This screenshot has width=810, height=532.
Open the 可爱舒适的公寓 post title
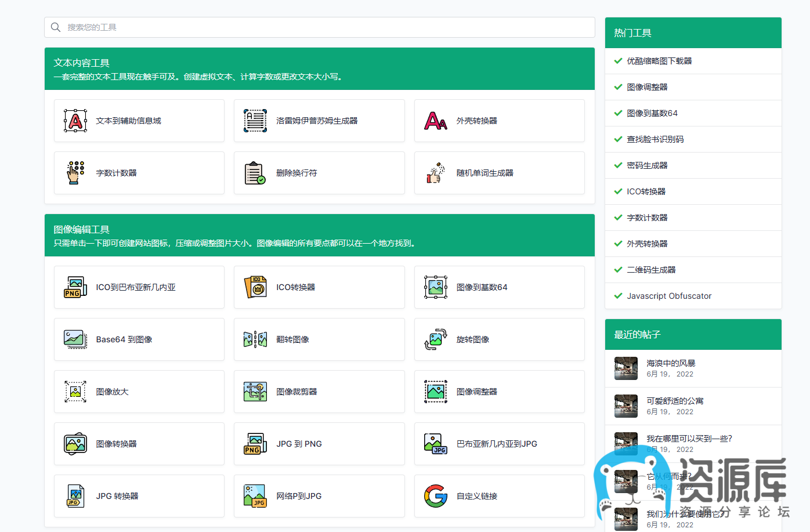(675, 401)
